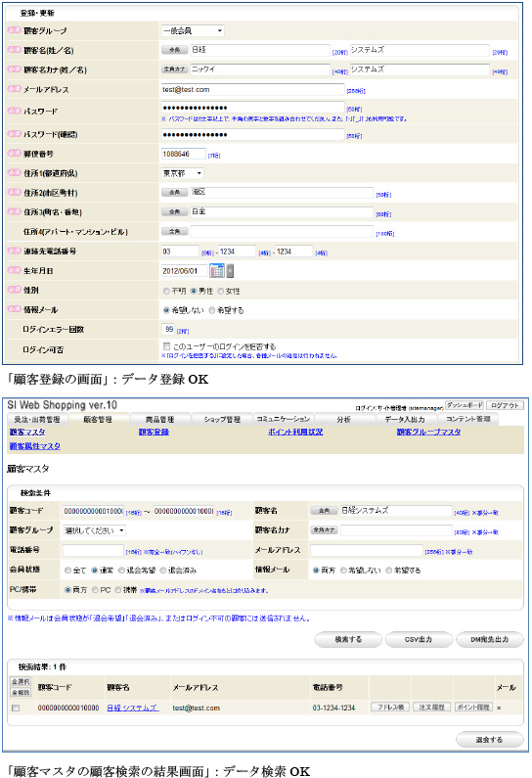
Task: Open the コンテンツ管理 tab
Action: pos(467,419)
